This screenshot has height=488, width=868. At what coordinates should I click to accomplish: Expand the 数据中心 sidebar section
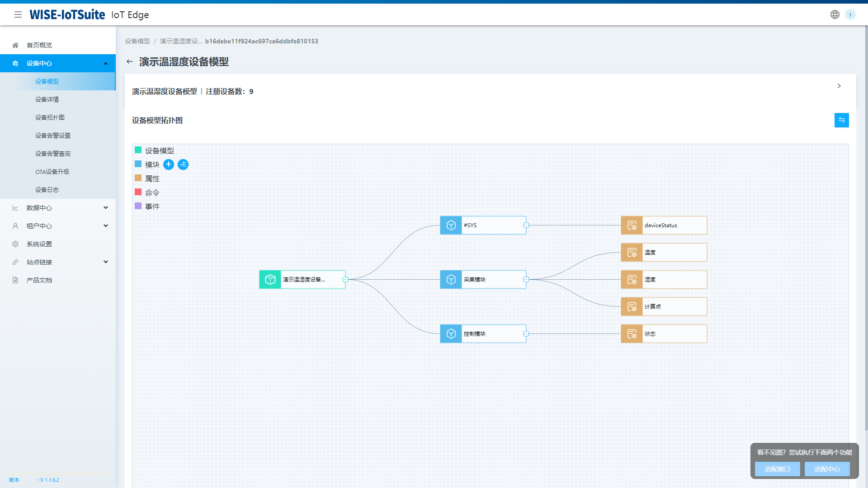tap(58, 207)
